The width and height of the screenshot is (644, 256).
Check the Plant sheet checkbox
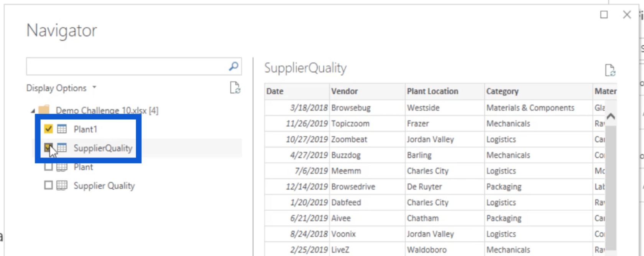pos(48,167)
